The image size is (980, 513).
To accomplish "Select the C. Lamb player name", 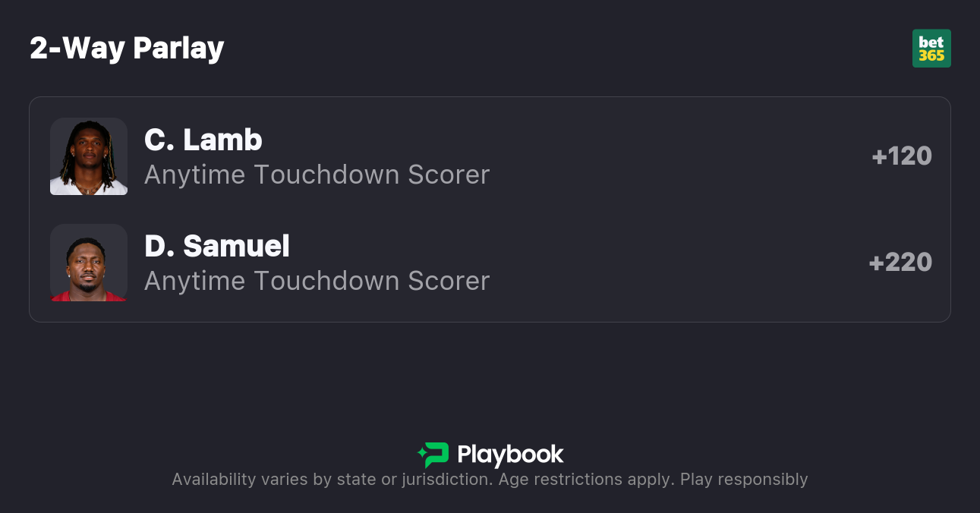I will point(203,140).
